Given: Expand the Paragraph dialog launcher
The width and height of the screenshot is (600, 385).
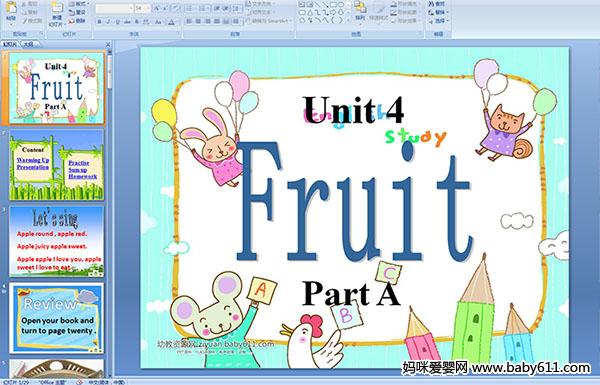Looking at the screenshot, I should click(292, 34).
